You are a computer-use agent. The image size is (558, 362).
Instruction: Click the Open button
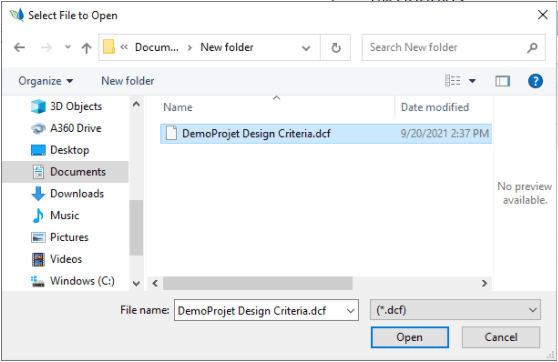point(410,337)
